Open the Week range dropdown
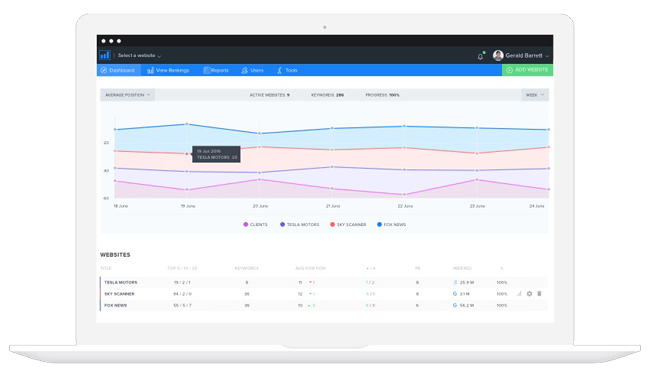The height and width of the screenshot is (381, 650). coord(535,95)
